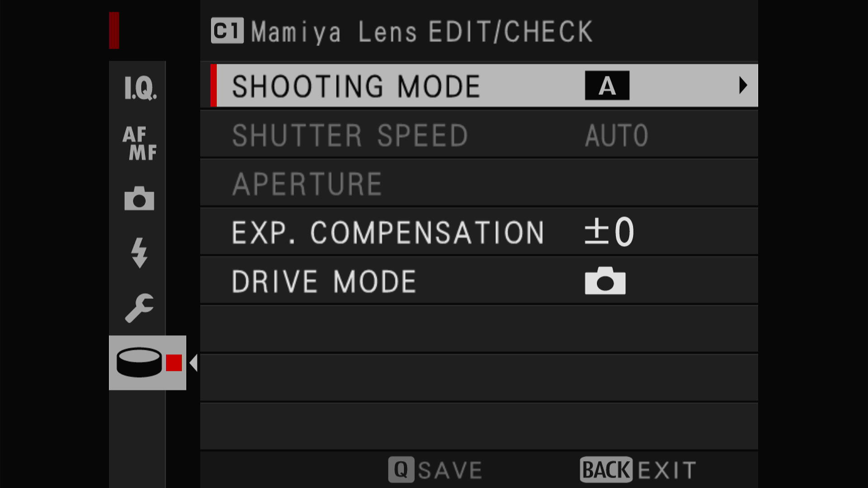The height and width of the screenshot is (488, 868).
Task: Open EXP. COMPENSATION setting
Action: (x=479, y=232)
